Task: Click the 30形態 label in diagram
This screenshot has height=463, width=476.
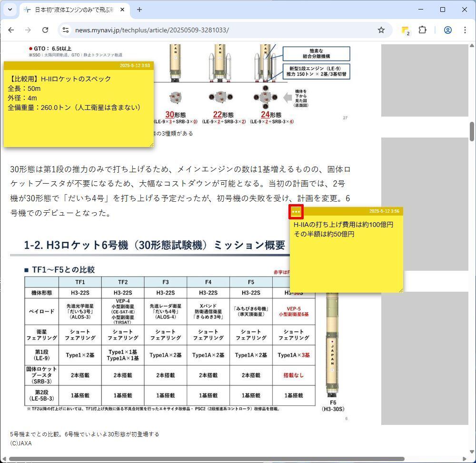Action: coord(176,115)
